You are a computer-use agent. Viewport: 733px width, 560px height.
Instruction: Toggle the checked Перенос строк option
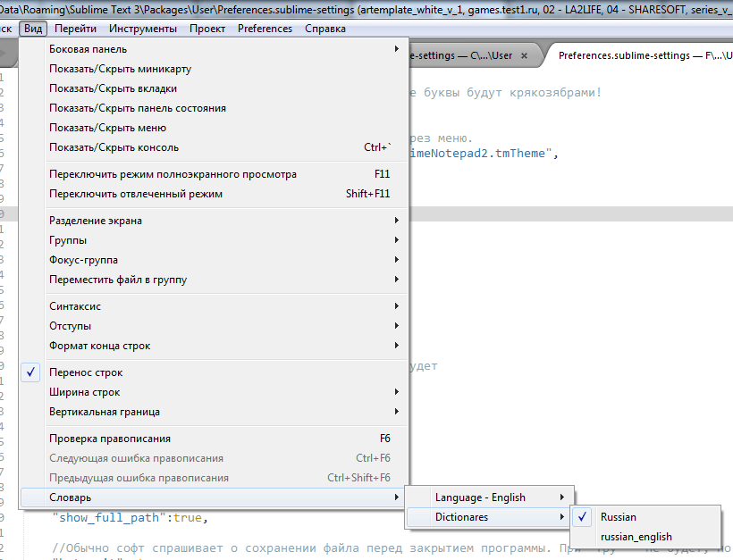pos(86,372)
